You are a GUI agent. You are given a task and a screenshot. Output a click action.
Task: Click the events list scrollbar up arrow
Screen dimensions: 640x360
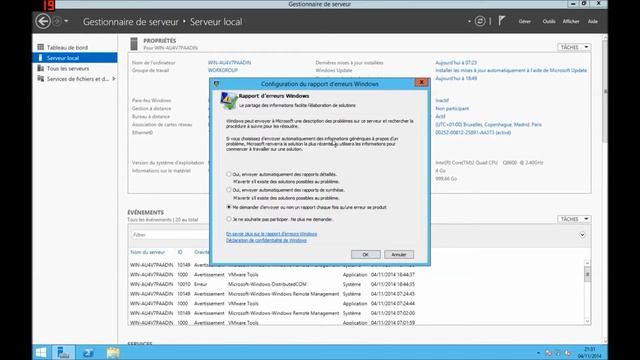[587, 263]
